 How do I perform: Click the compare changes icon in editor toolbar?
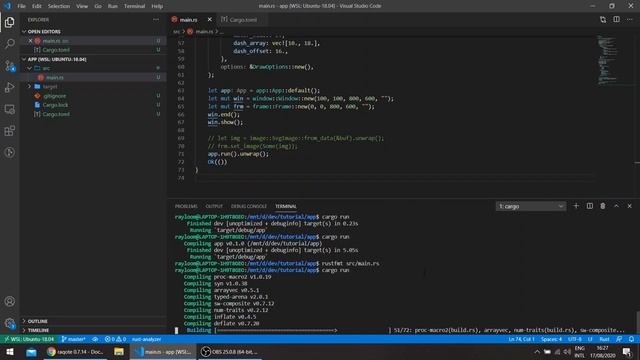click(x=603, y=20)
